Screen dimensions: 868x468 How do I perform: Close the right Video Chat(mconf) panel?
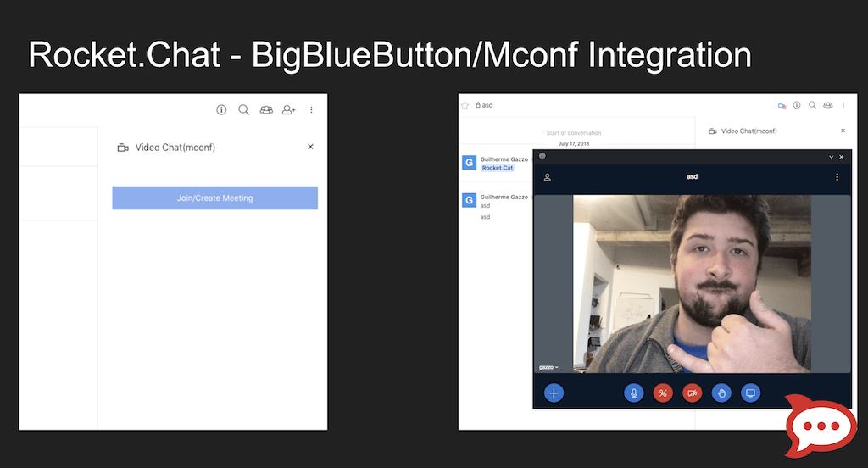[x=843, y=131]
